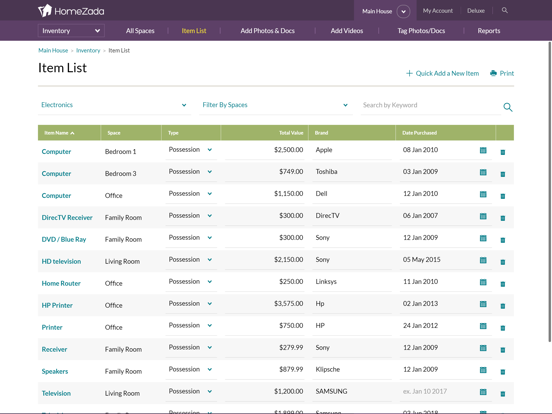
Task: Switch to the Add Videos tab
Action: 347,31
